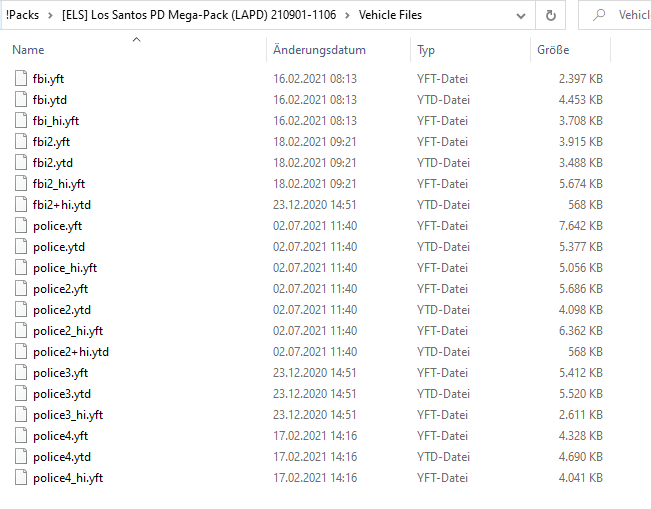Select the file name police2_hi.yft
Image resolution: width=651 pixels, height=509 pixels.
click(x=68, y=331)
